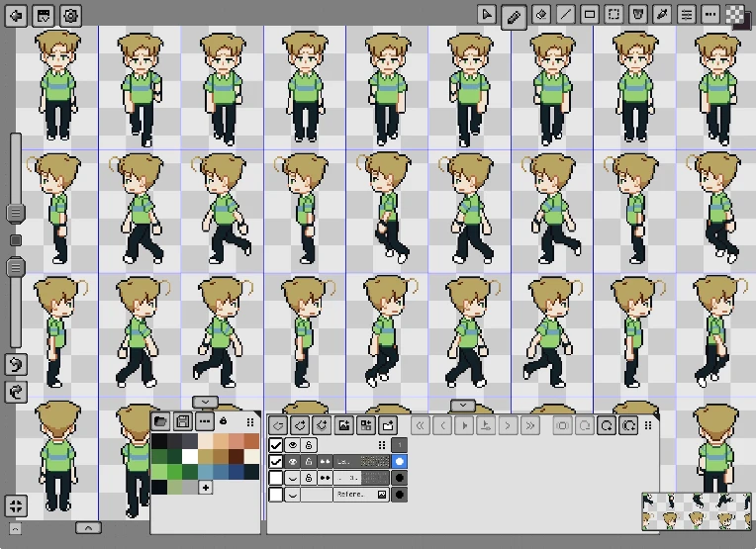Open the tool adjustments sliders icon
The height and width of the screenshot is (549, 756).
point(686,15)
